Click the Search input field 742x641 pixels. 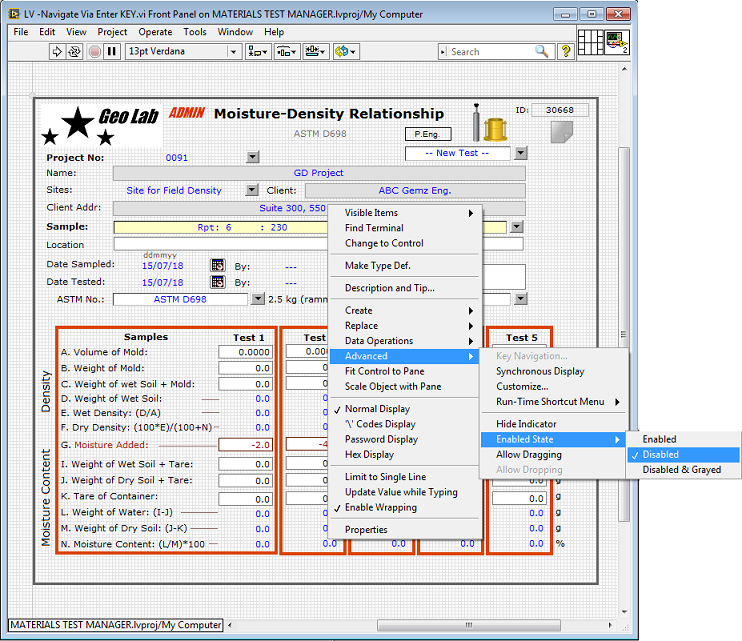pyautogui.click(x=490, y=52)
